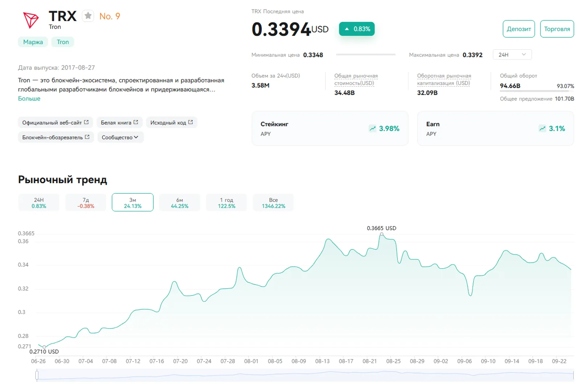This screenshot has width=580, height=392.
Task: Click the external link icon on Официальный веб-сайт
Action: [x=86, y=122]
